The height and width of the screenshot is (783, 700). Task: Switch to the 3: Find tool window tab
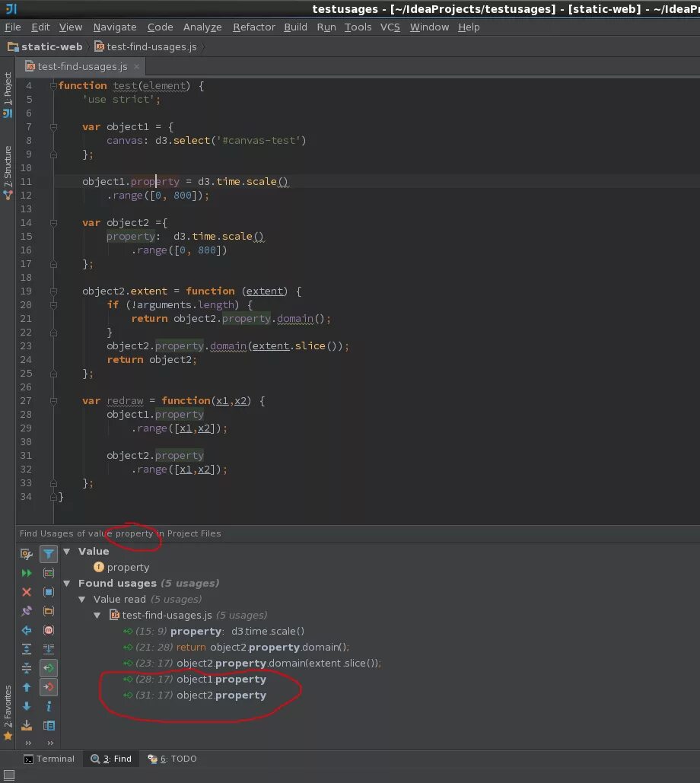click(111, 759)
